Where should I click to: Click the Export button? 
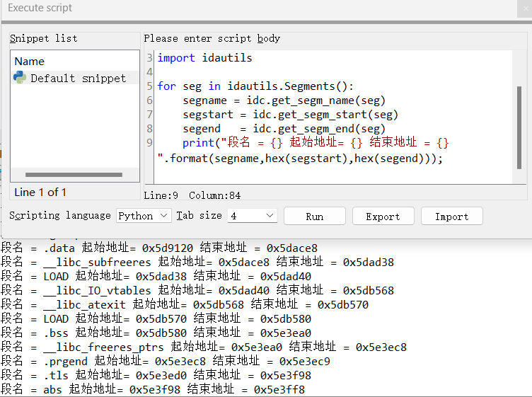(x=383, y=216)
